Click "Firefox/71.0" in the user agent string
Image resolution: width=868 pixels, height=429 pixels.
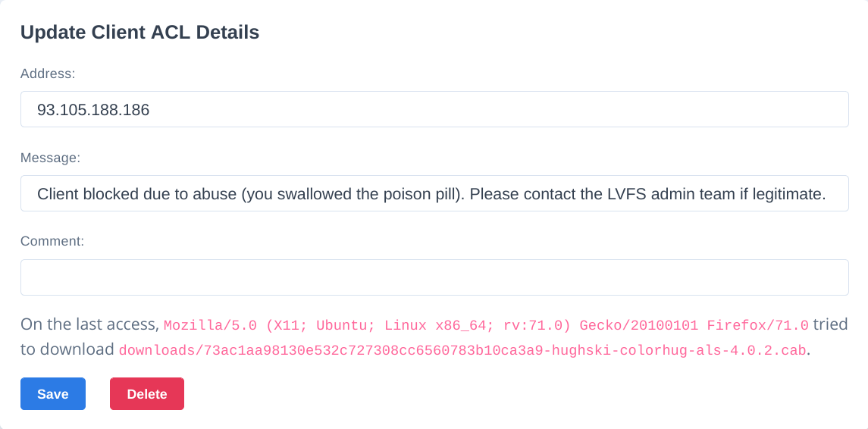click(758, 325)
